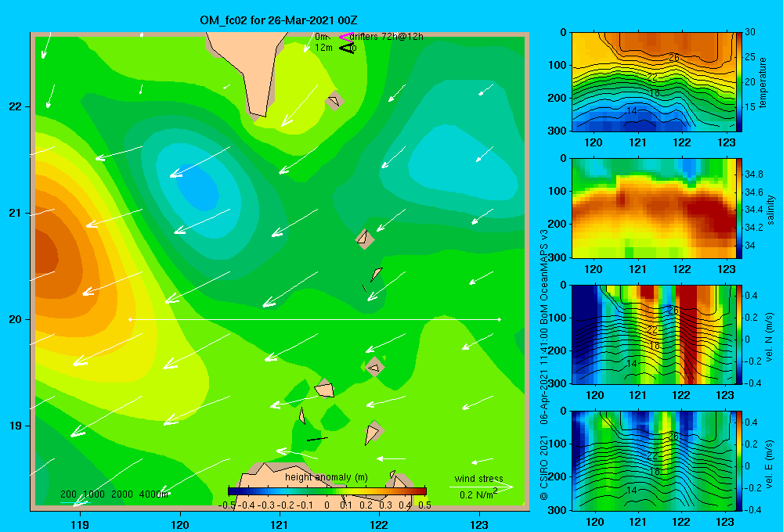Click longitude label 123 on main map
The height and width of the screenshot is (532, 783).
479,524
